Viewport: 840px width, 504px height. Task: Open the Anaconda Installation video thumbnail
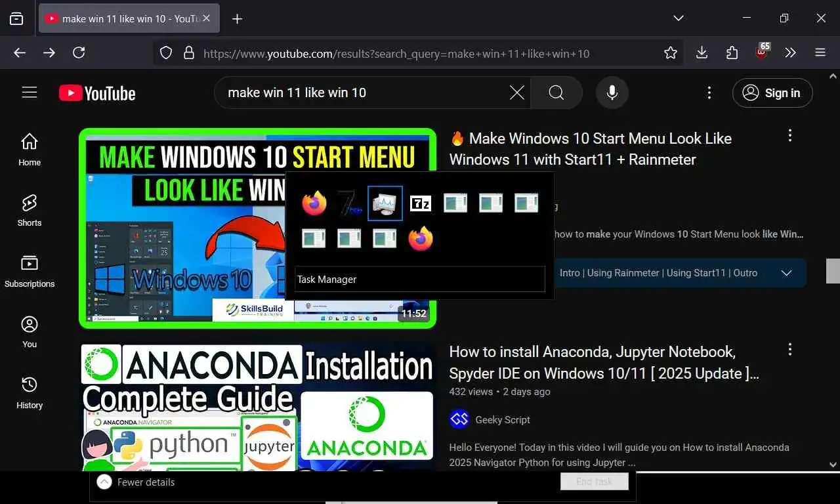[257, 407]
